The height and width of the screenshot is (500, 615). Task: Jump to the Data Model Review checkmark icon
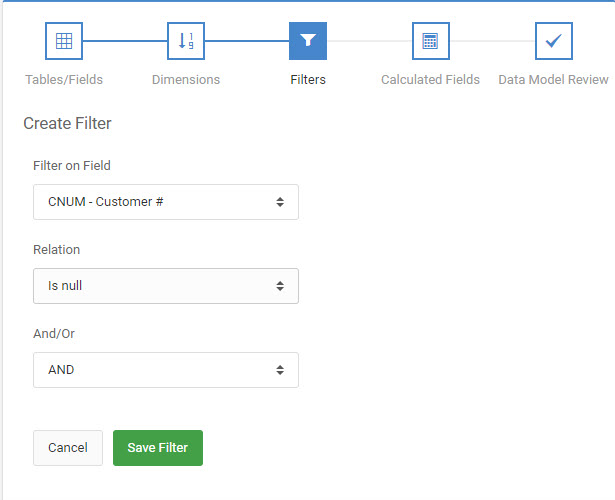coord(553,41)
